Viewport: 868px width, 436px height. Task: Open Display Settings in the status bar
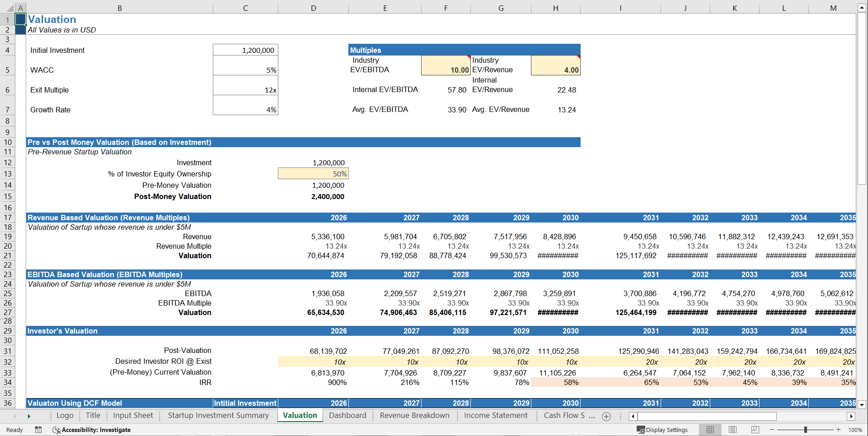[x=663, y=430]
